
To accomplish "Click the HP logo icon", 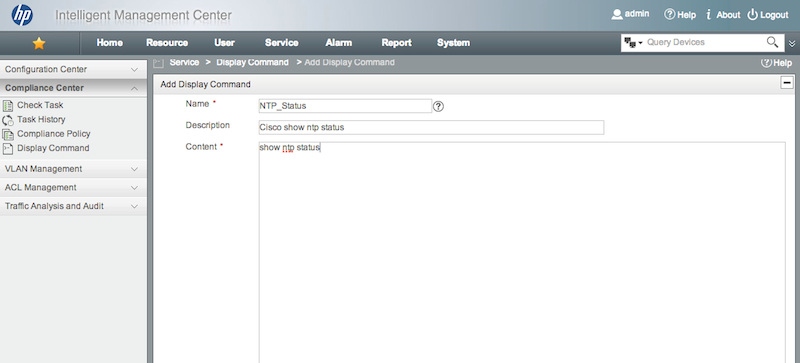I will [x=22, y=15].
